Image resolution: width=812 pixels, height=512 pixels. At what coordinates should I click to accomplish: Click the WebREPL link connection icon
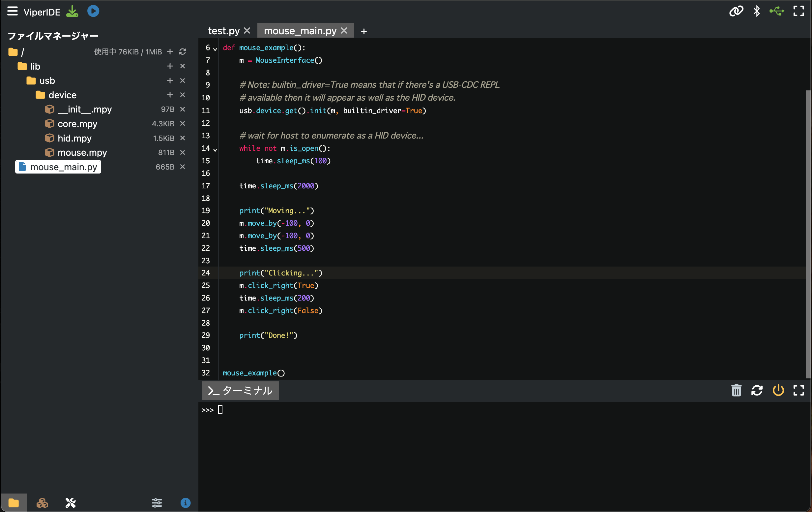(x=736, y=11)
